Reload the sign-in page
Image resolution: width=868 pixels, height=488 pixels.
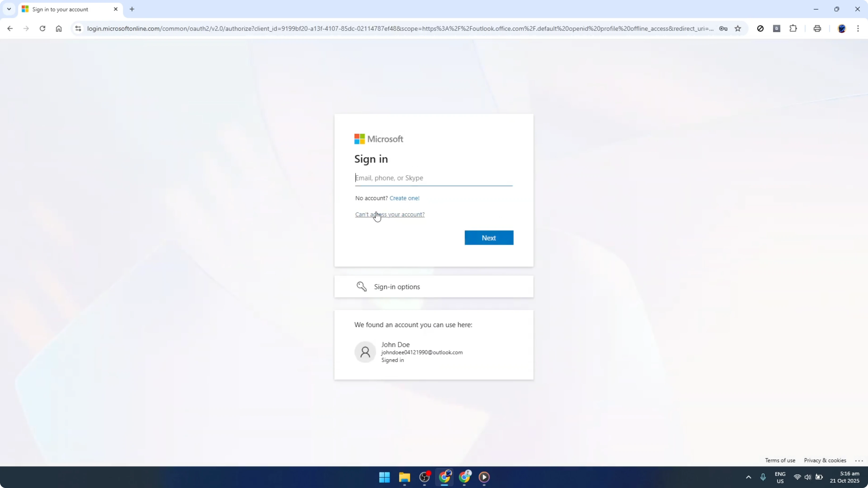click(x=42, y=29)
